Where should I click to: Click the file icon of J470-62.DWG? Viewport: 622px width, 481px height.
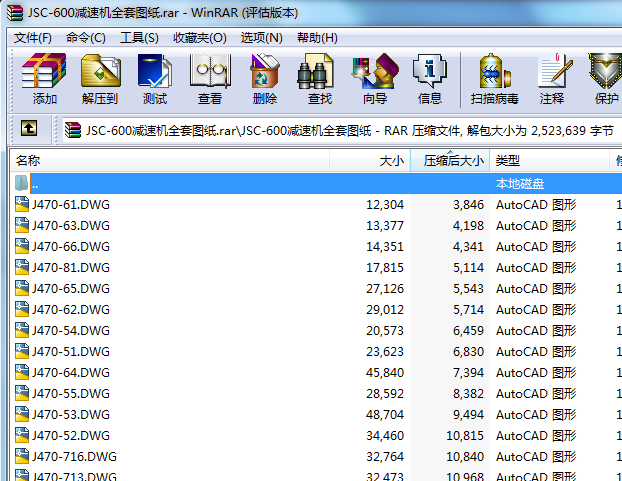pyautogui.click(x=21, y=309)
